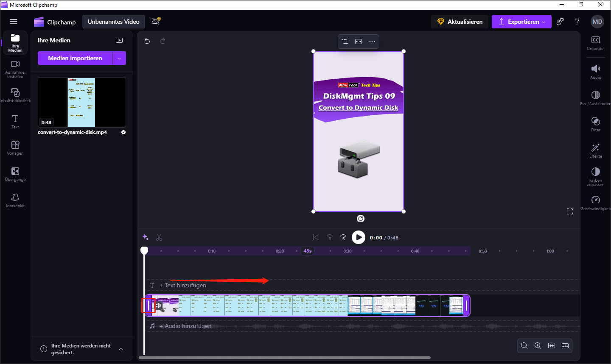Collapse the Ihre Medien panel

click(x=119, y=40)
